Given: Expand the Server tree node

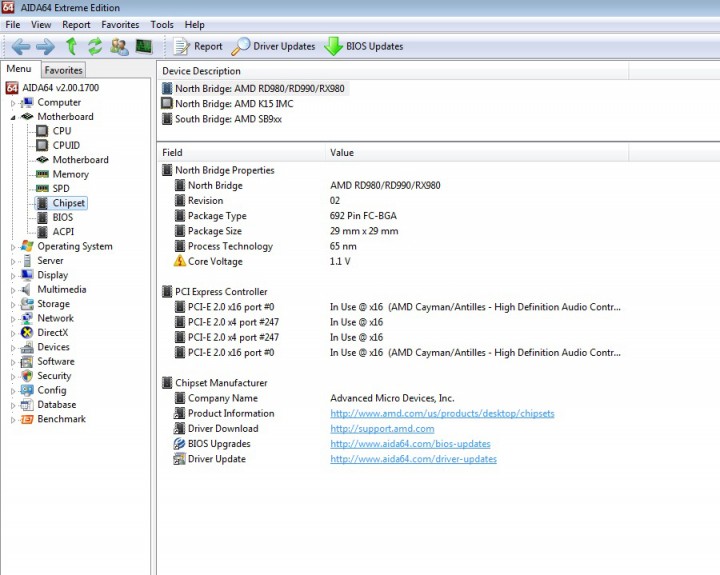Looking at the screenshot, I should click(13, 261).
